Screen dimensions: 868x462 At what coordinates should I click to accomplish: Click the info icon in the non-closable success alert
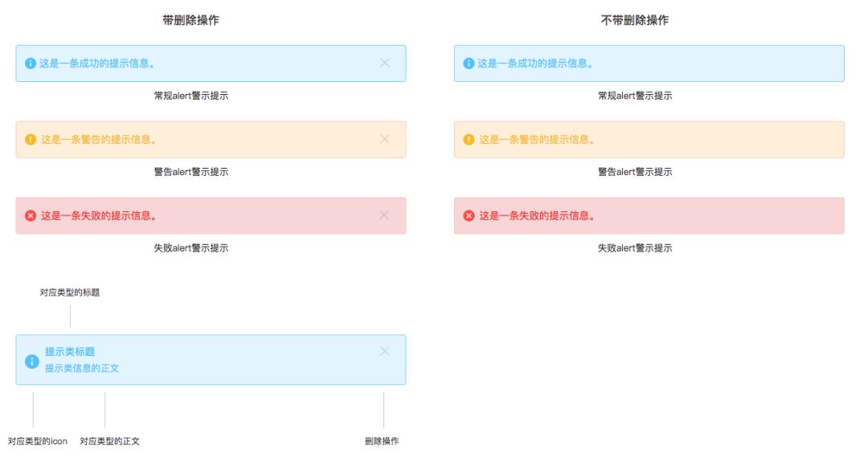click(x=469, y=63)
